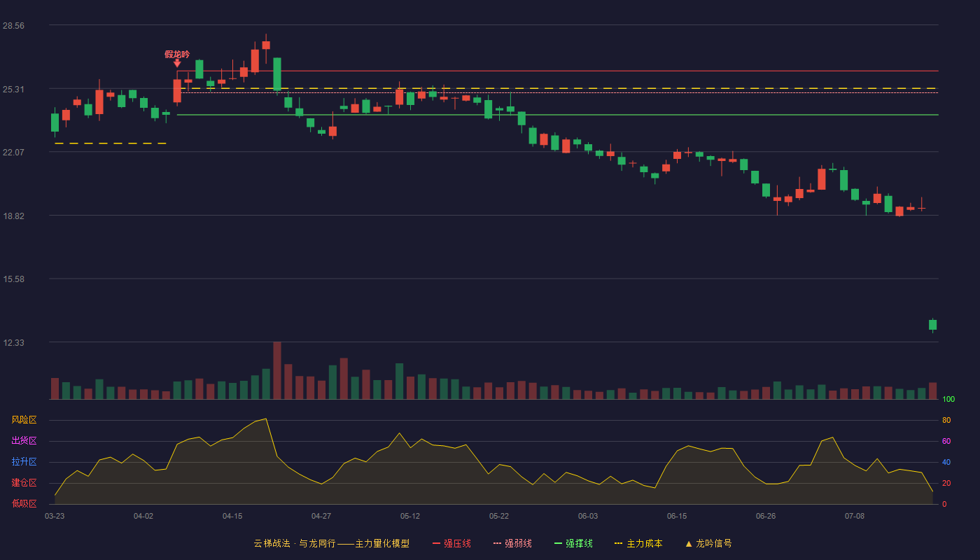Select the 建仓区 zone label
The width and height of the screenshot is (980, 560).
click(24, 483)
